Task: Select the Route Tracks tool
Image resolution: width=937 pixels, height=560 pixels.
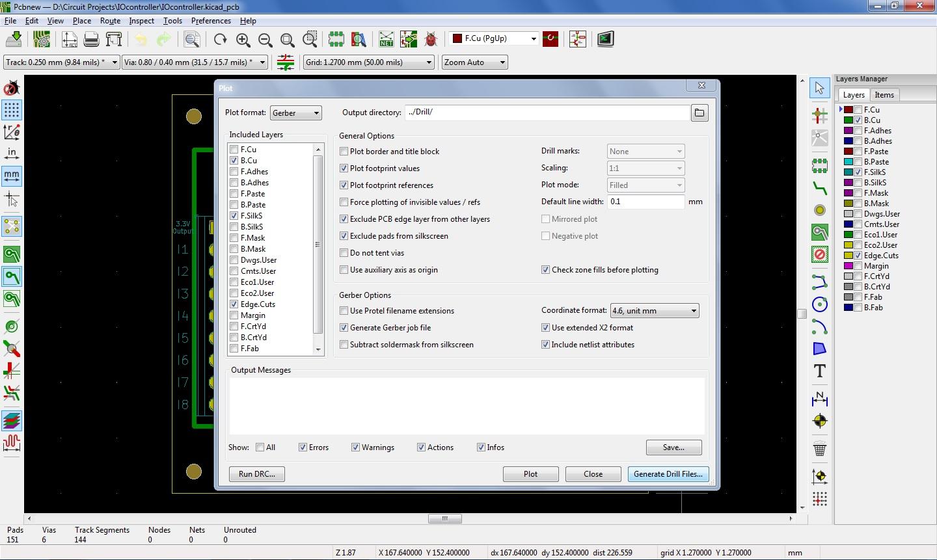Action: coord(820,189)
